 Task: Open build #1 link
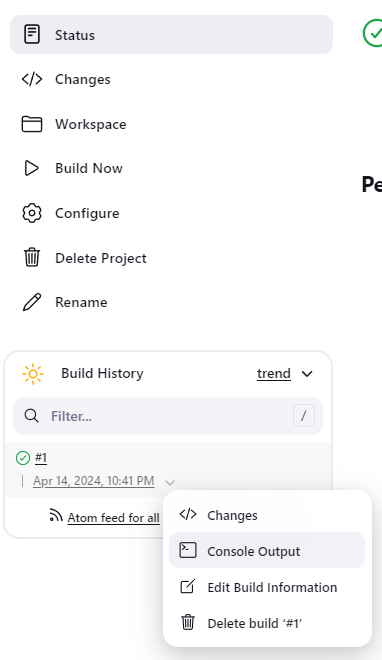[x=41, y=458]
